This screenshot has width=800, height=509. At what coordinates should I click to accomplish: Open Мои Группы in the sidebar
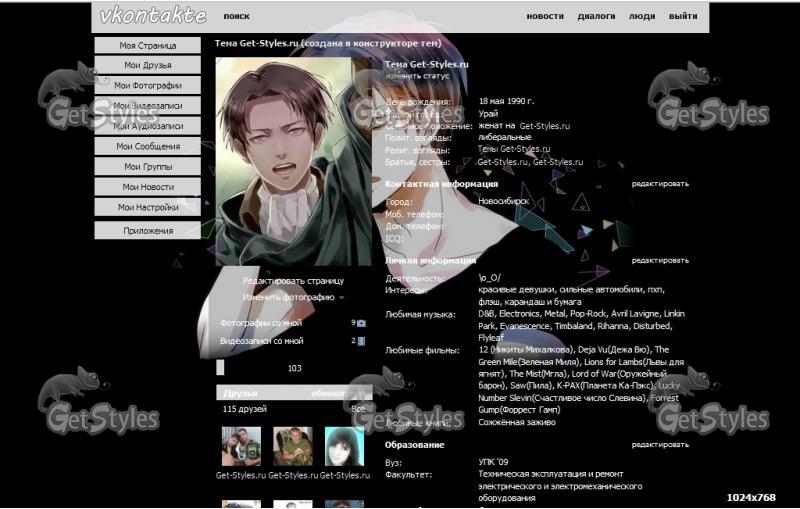tap(147, 167)
